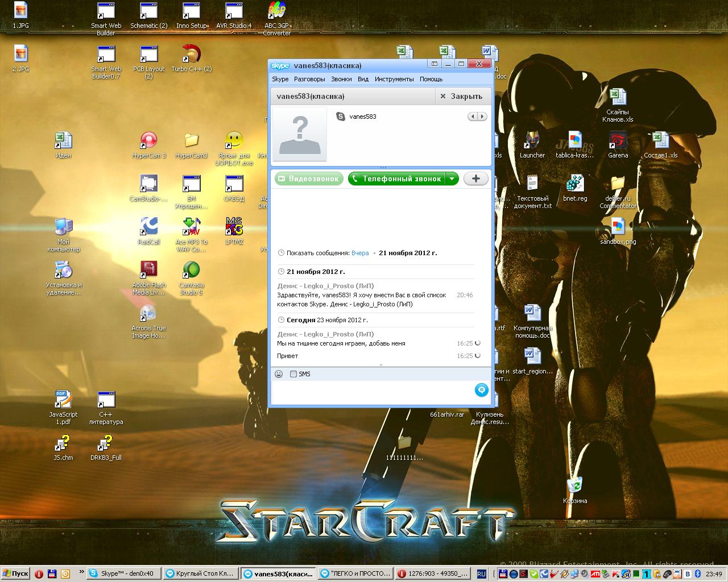
Task: Launch Opera from quick launch bar
Action: pos(39,574)
